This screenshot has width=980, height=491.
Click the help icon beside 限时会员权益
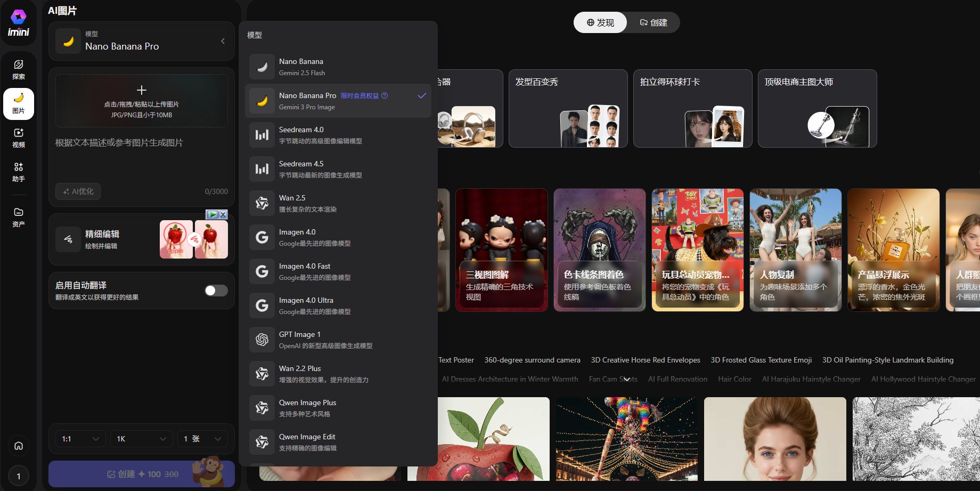click(x=385, y=96)
